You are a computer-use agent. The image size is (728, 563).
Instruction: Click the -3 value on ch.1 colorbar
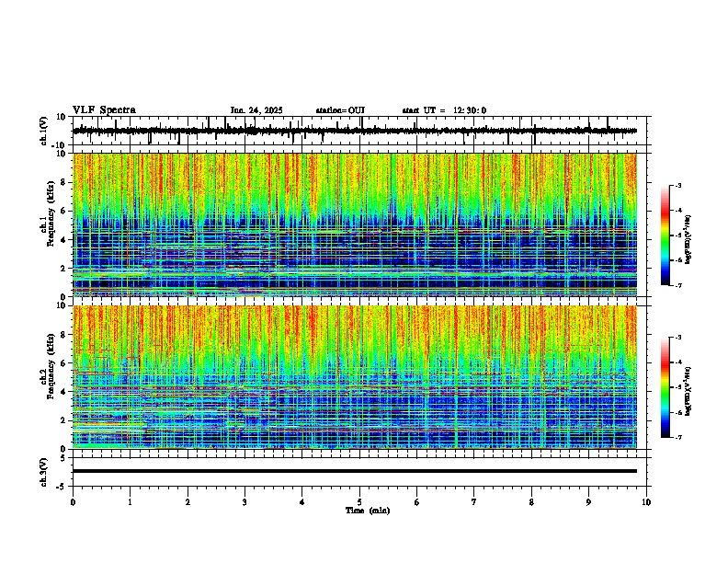pyautogui.click(x=677, y=185)
